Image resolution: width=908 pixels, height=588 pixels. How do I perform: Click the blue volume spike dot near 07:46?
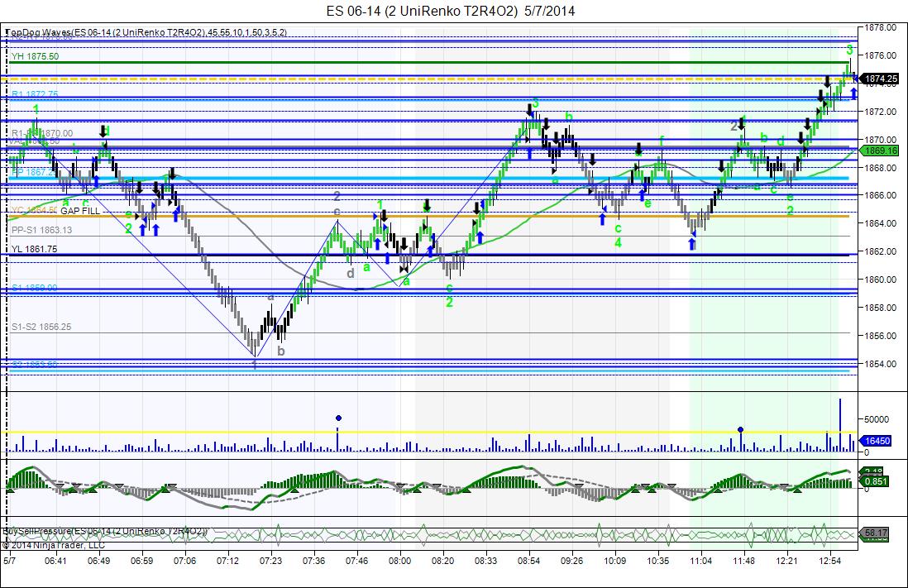338,418
